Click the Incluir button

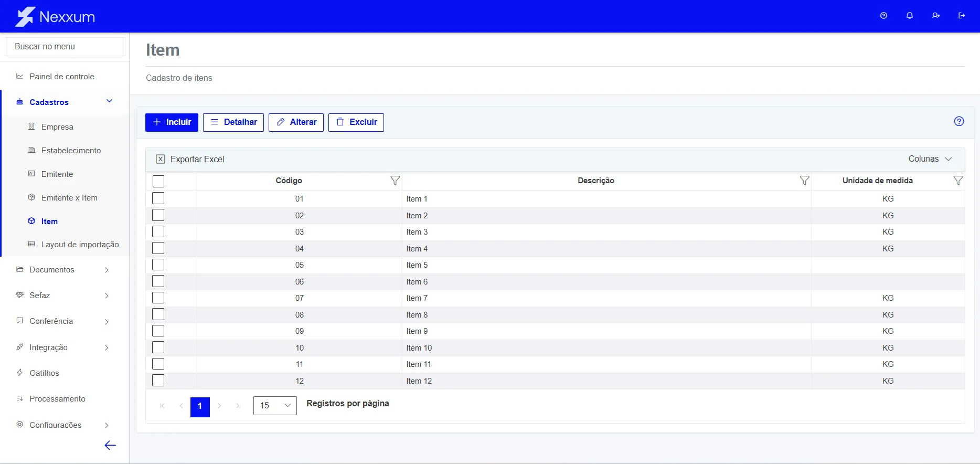pyautogui.click(x=172, y=122)
